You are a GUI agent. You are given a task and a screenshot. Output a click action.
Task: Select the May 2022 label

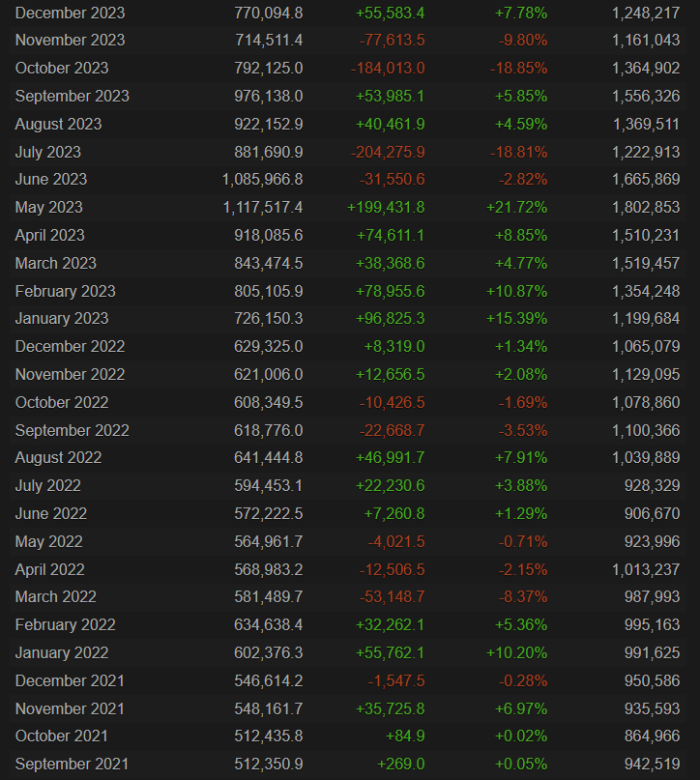click(x=48, y=540)
